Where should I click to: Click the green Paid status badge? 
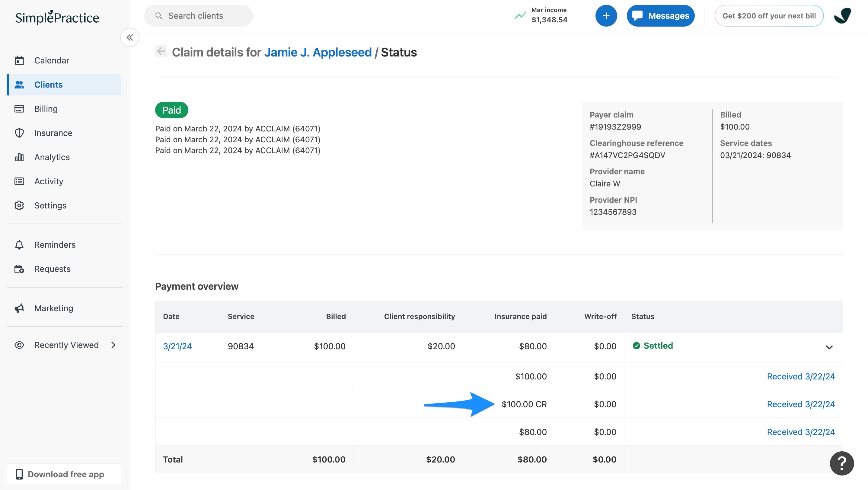point(171,110)
